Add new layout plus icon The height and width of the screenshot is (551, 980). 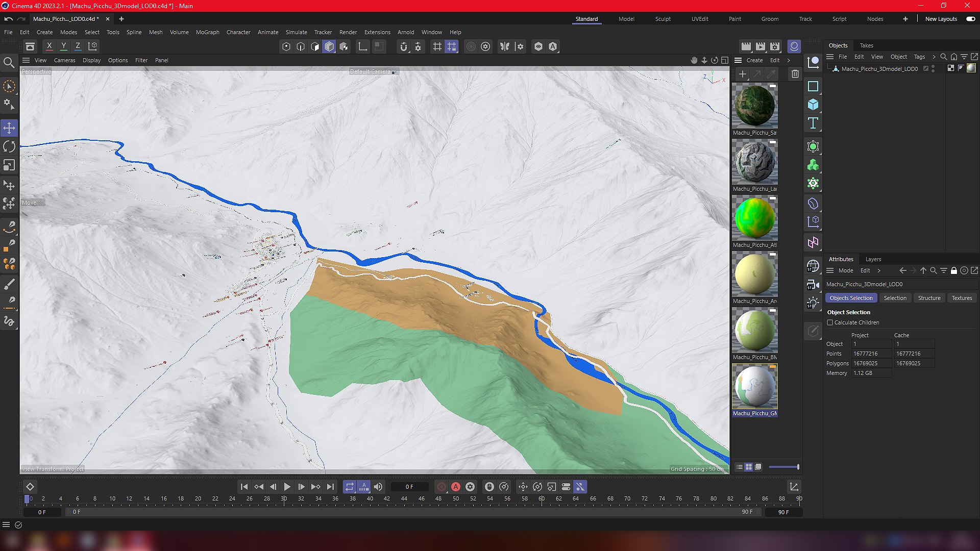pyautogui.click(x=905, y=19)
